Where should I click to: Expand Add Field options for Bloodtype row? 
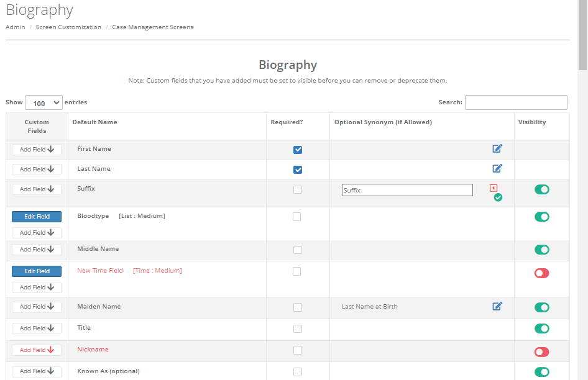click(x=36, y=232)
